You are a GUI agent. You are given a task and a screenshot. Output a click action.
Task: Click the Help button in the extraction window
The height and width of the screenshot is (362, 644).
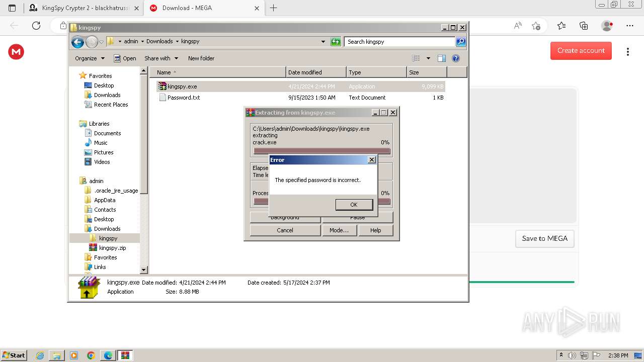(x=375, y=230)
